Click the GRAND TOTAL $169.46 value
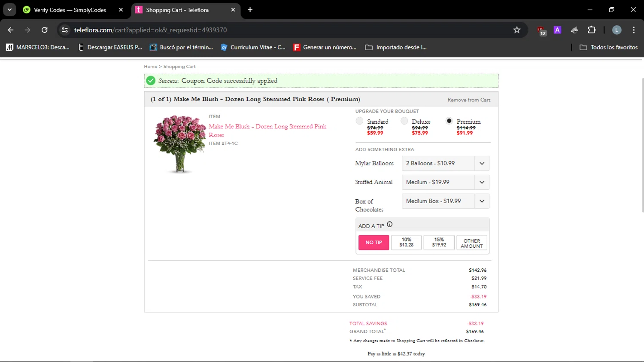This screenshot has width=644, height=362. 475,332
